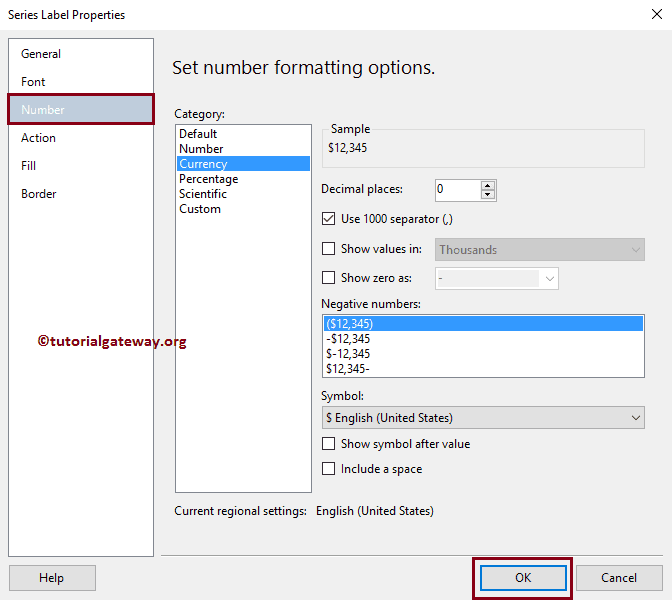Go to the Border page
The height and width of the screenshot is (600, 672).
(39, 194)
